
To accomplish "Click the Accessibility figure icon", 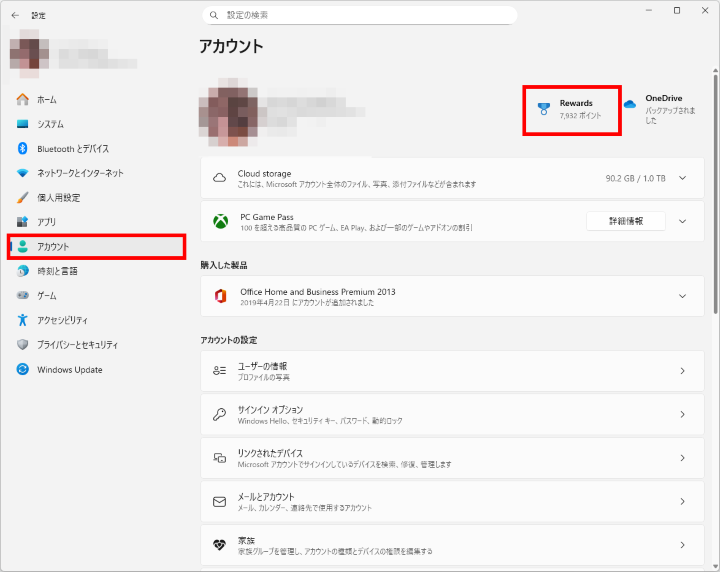I will (x=22, y=320).
